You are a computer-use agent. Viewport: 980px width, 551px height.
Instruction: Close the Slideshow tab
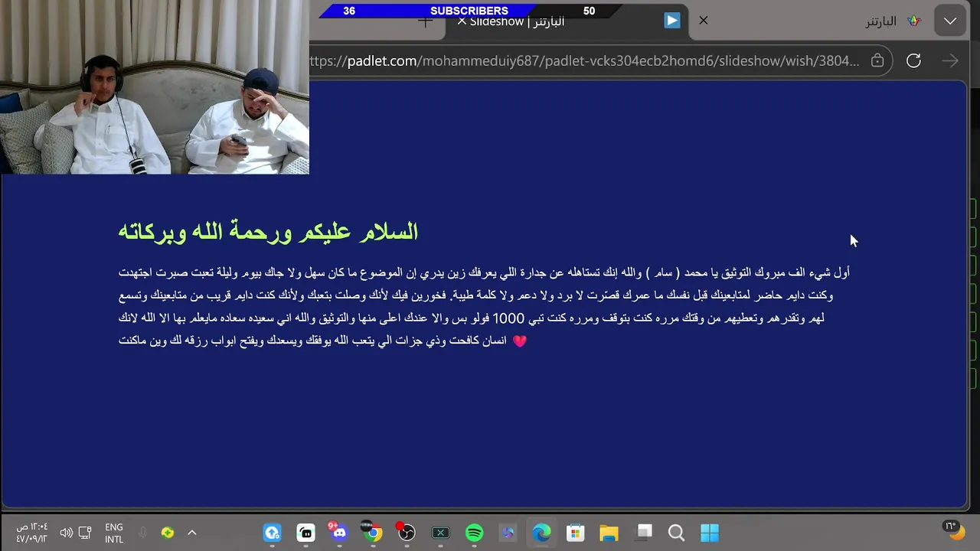(x=462, y=21)
